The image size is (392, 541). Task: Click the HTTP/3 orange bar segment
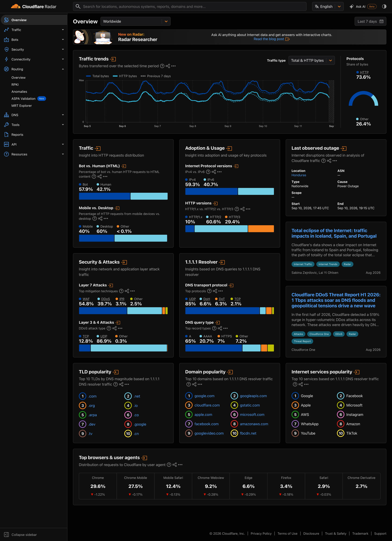261,229
